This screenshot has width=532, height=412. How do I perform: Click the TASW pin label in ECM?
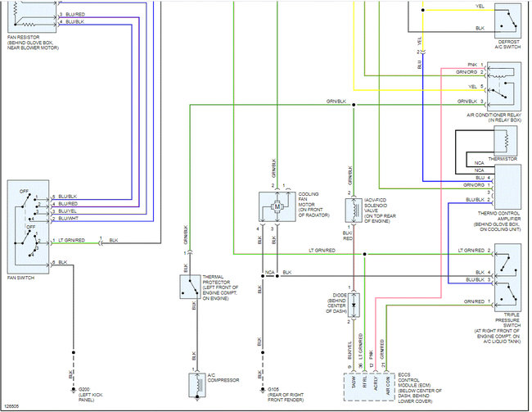pos(354,383)
